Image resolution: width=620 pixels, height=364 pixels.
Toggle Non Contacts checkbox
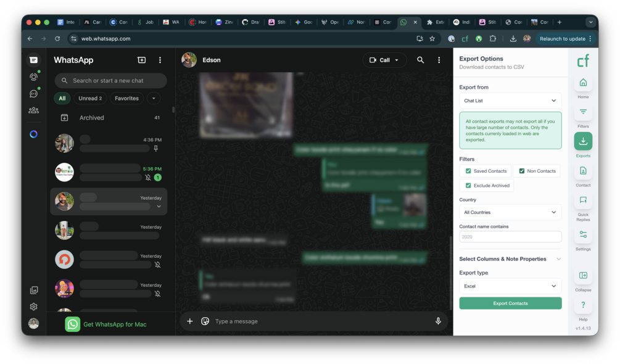[x=521, y=171]
